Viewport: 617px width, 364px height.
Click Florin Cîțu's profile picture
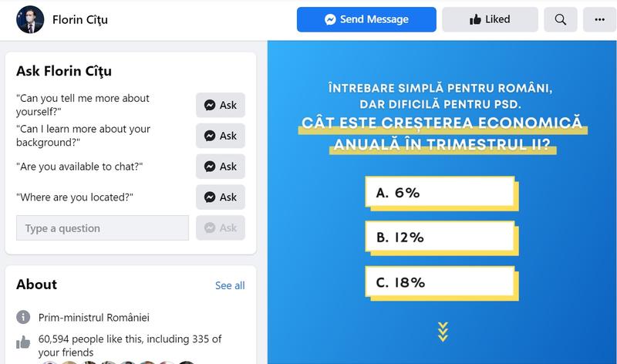30,19
